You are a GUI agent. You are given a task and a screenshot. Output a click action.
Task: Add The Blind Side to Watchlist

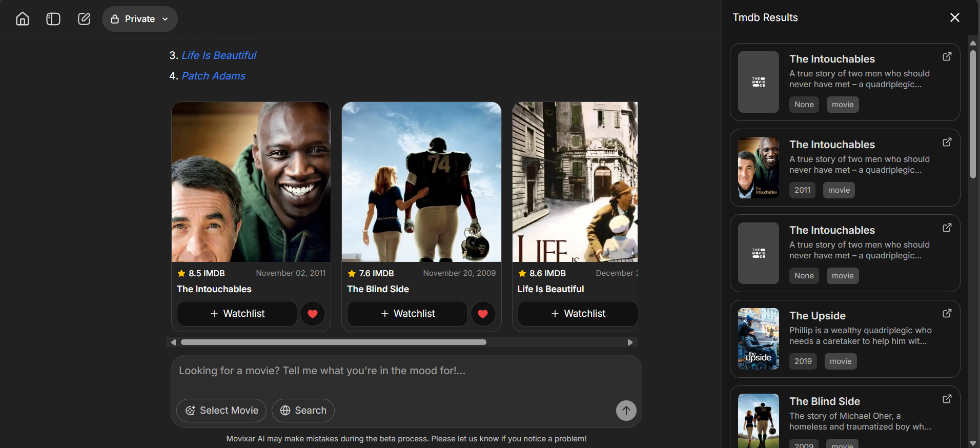[x=407, y=314]
